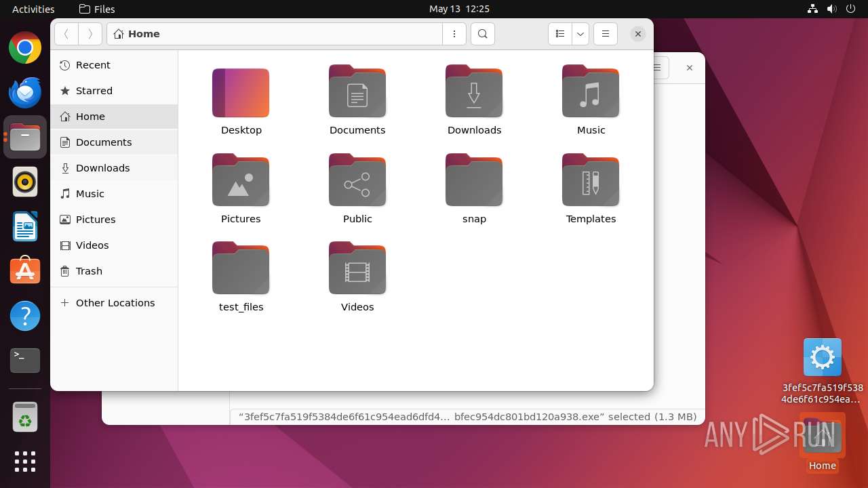Screen dimensions: 868x488
Task: Open the Files hamburger menu
Action: tap(606, 34)
